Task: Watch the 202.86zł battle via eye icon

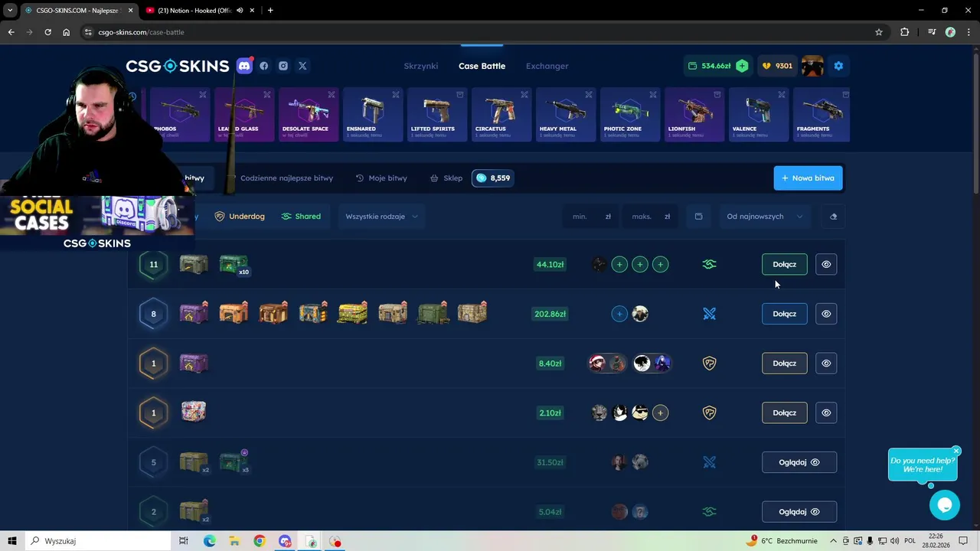Action: click(826, 314)
